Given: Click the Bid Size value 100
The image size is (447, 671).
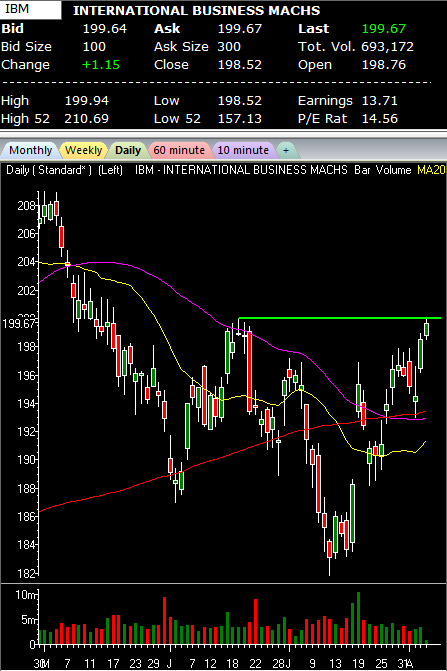Looking at the screenshot, I should pos(94,47).
